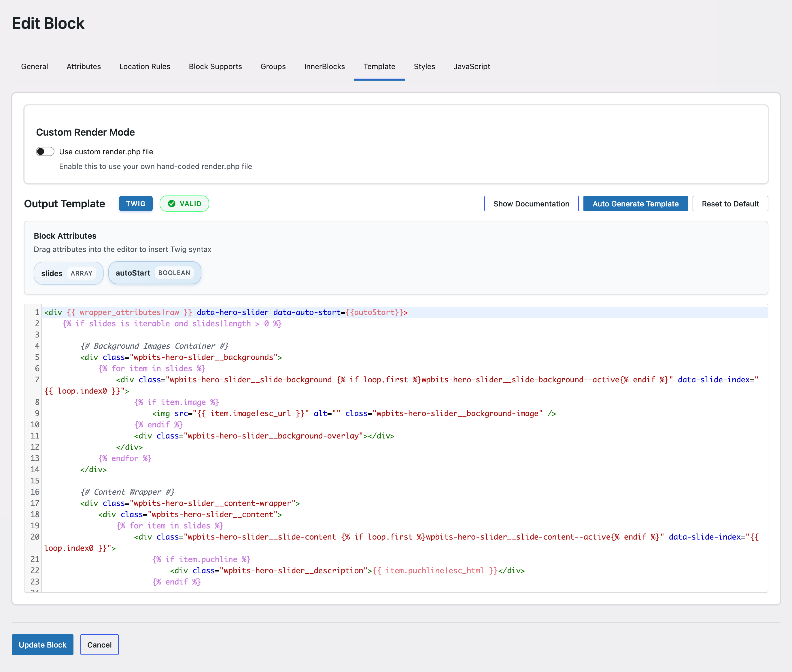Click the green check icon in VALID badge
Image resolution: width=792 pixels, height=672 pixels.
171,204
